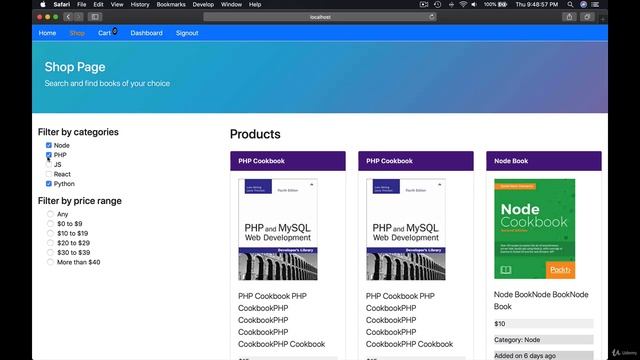Screen dimensions: 640x360
Task: Check the React category checkbox
Action: pos(49,174)
